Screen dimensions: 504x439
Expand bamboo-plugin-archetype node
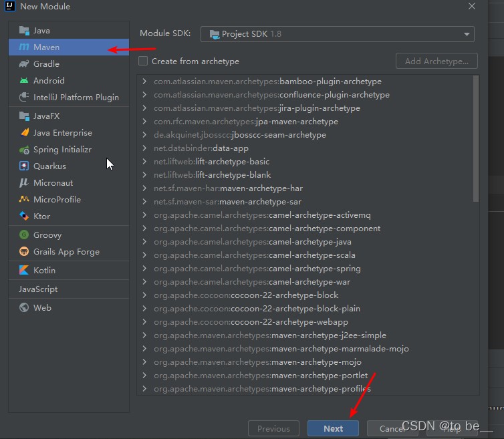click(144, 82)
